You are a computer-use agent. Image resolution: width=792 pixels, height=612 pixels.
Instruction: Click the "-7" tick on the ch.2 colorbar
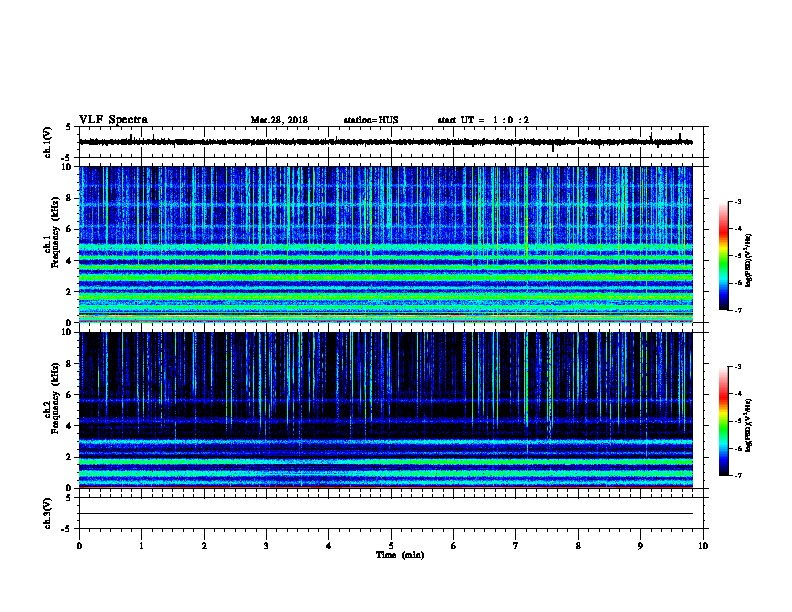[737, 475]
